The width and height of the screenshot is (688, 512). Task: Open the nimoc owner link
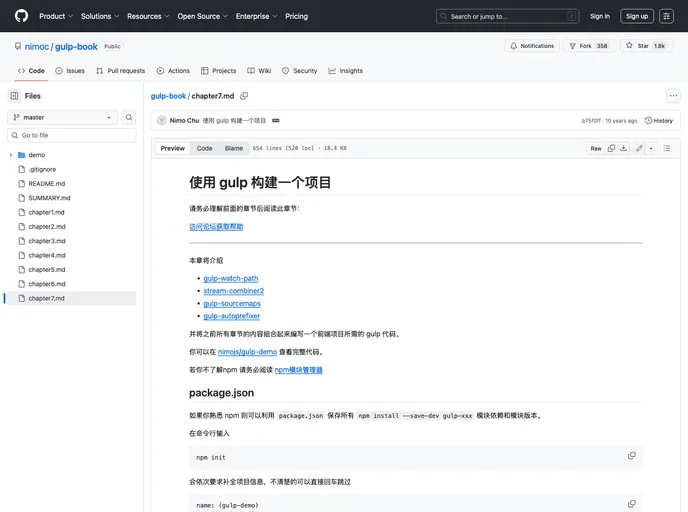pos(36,47)
